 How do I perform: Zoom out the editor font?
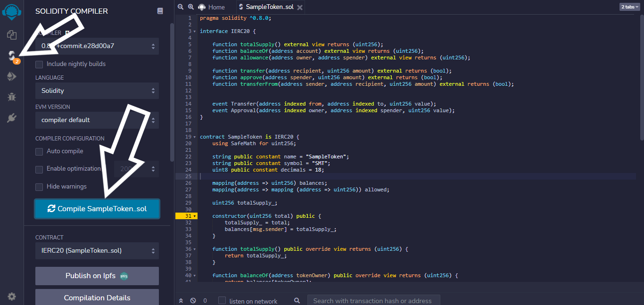point(181,7)
